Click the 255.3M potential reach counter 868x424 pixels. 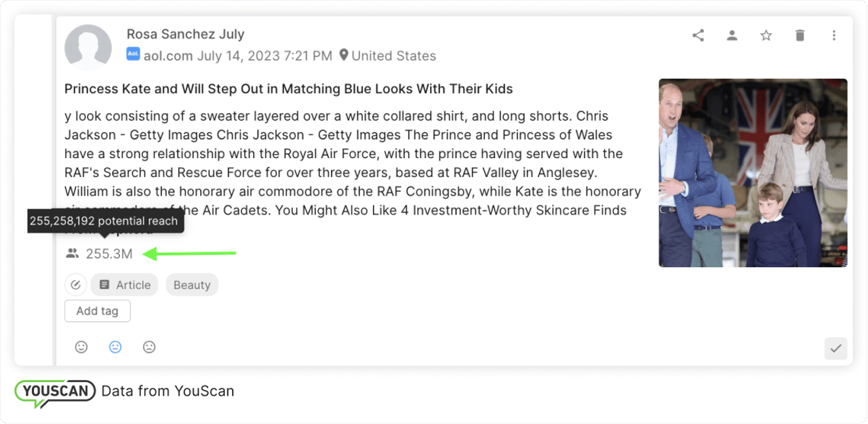(x=108, y=254)
